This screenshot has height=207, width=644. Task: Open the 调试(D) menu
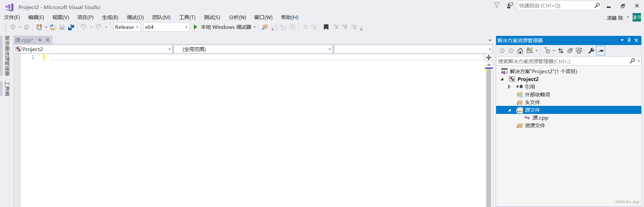tap(135, 17)
